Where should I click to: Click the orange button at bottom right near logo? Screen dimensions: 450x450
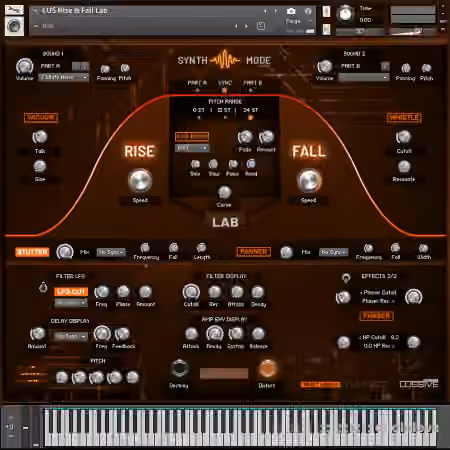pyautogui.click(x=320, y=385)
